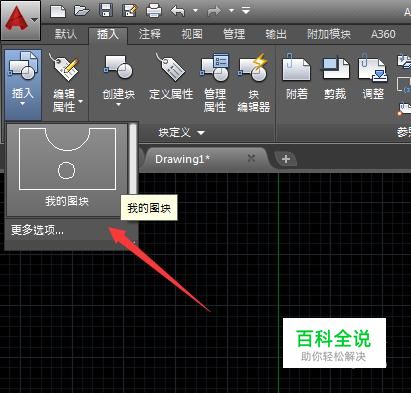Switch to the 管理 ribbon tab
Viewport: 411px width, 393px height.
pyautogui.click(x=234, y=34)
